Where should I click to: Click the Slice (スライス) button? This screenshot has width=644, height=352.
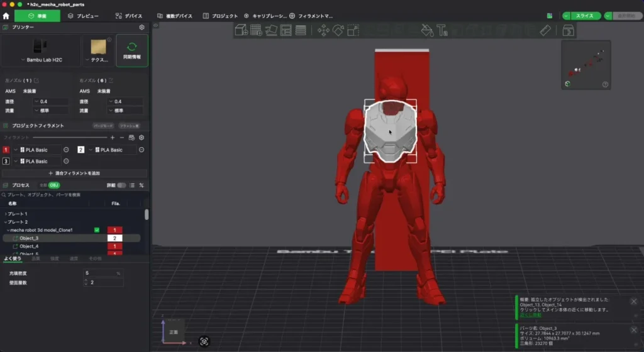coord(586,16)
